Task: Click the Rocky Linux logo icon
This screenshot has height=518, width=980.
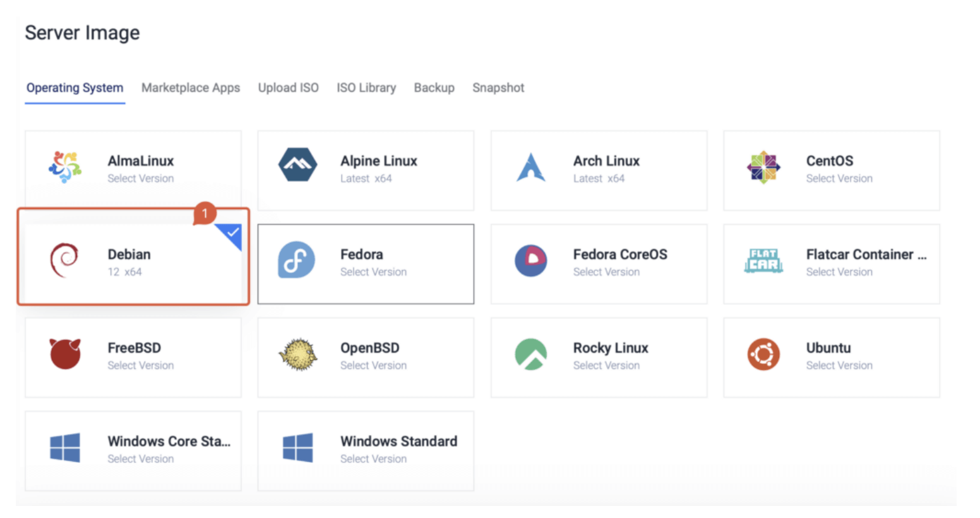Action: point(530,354)
